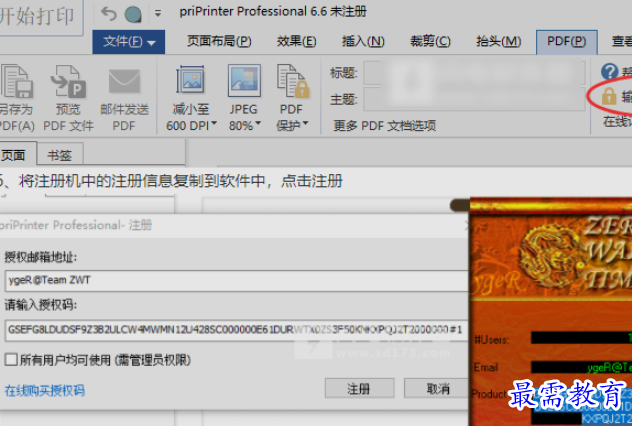Click the 取消 button
The height and width of the screenshot is (426, 632).
(437, 389)
